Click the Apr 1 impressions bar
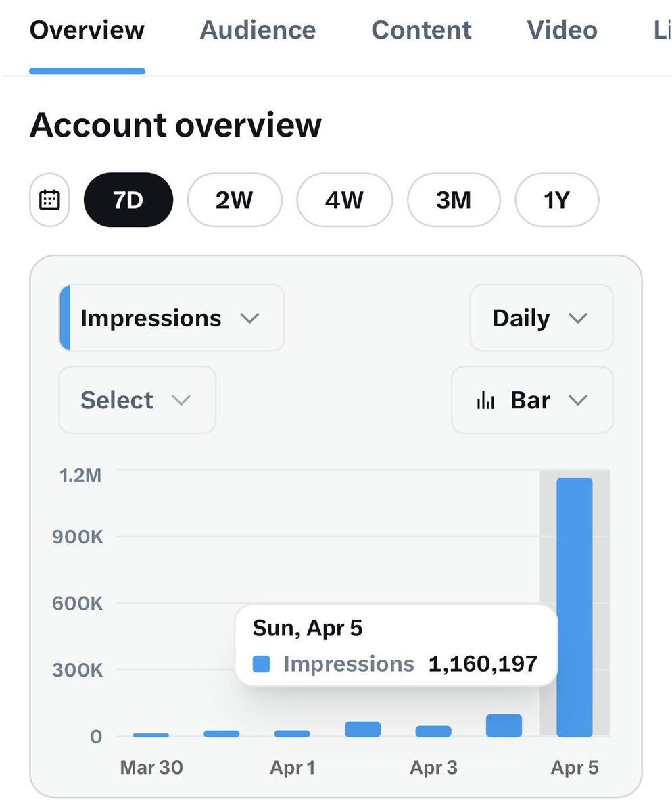 coord(292,733)
